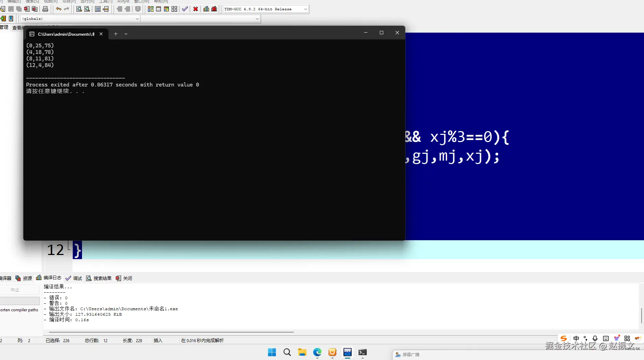This screenshot has width=644, height=360.
Task: Open the terminal tab list dropdown chevron
Action: point(126,34)
